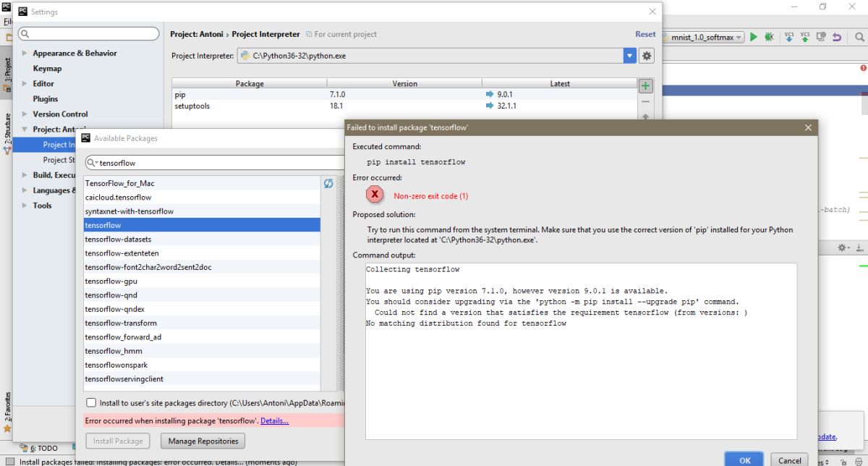Open the interpreter gear settings

[x=647, y=56]
